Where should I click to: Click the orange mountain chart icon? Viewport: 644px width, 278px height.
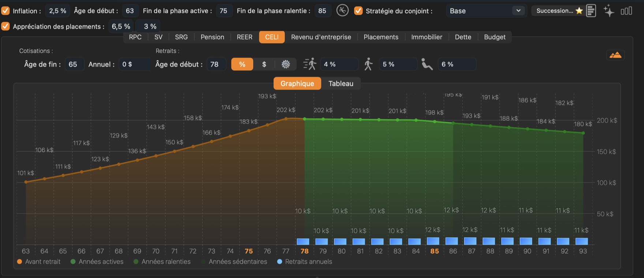(615, 55)
